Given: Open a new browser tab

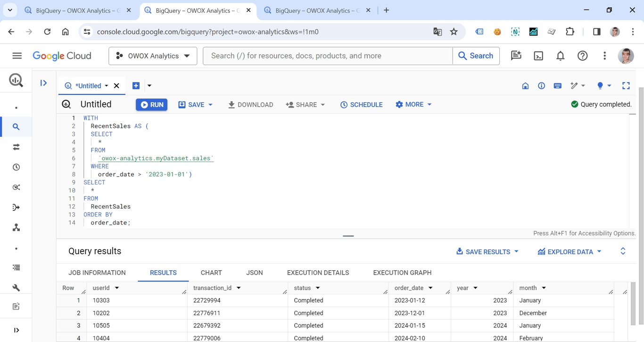Looking at the screenshot, I should 386,10.
